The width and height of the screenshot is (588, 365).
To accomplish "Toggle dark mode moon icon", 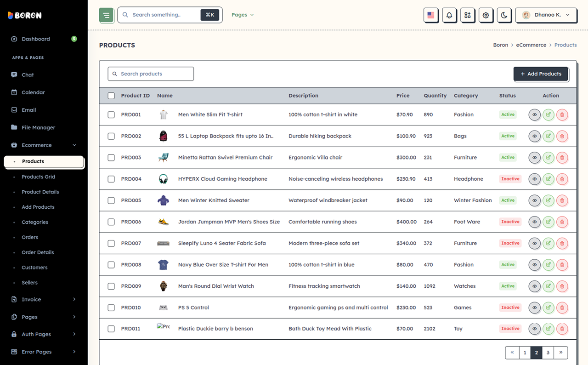I will [504, 15].
